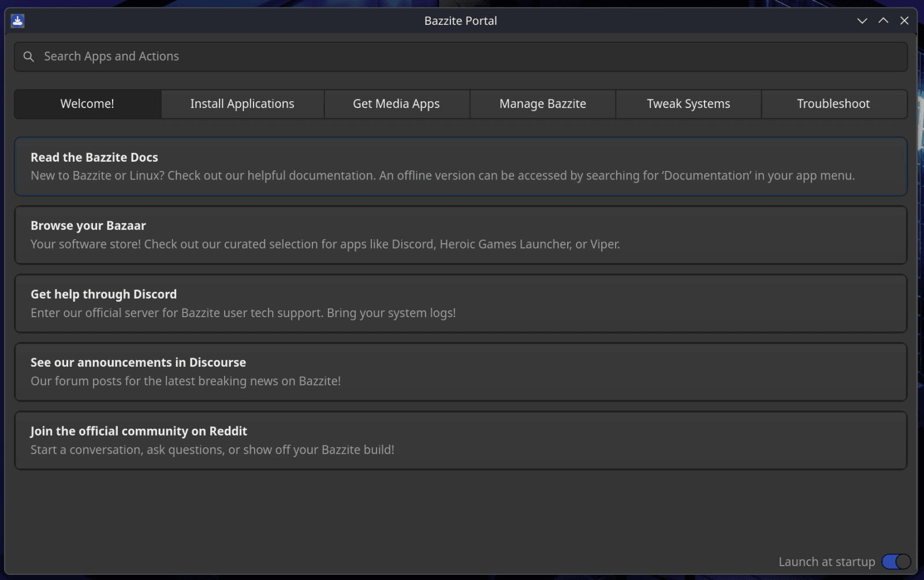The width and height of the screenshot is (924, 580).
Task: Toggle the Launch at startup switch
Action: [x=896, y=562]
